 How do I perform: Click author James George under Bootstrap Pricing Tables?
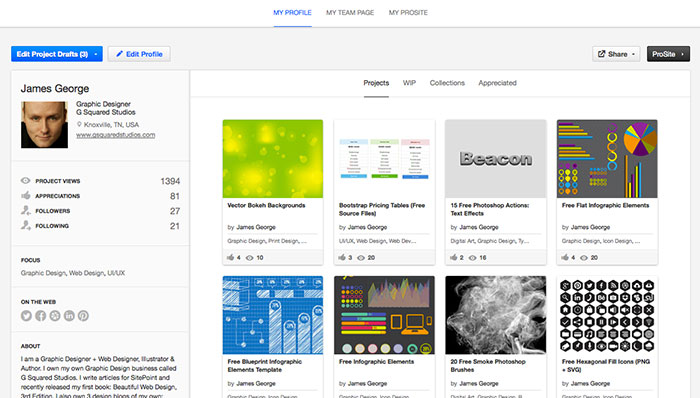(x=367, y=227)
